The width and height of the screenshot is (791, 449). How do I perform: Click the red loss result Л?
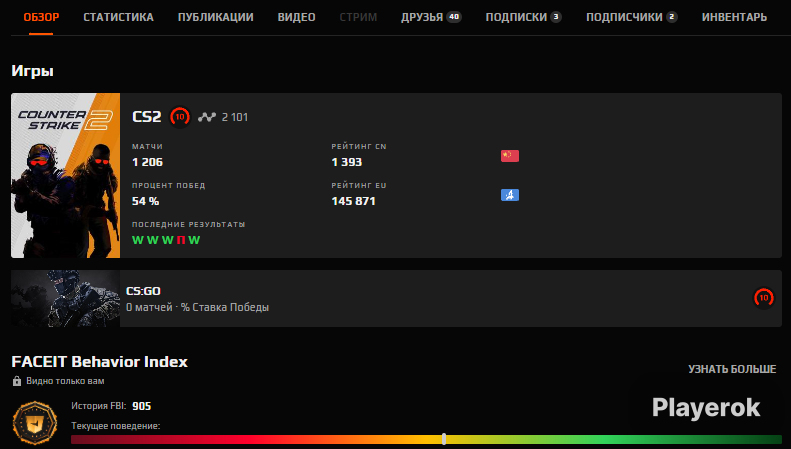click(181, 240)
